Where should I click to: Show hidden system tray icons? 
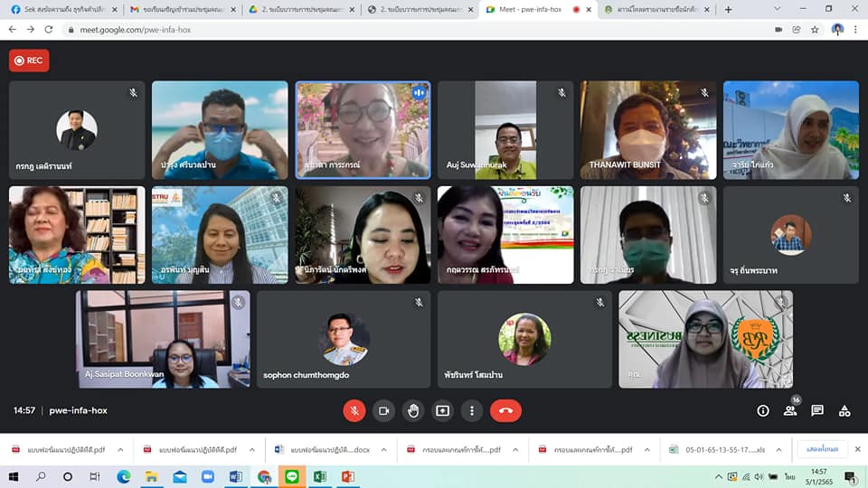point(719,476)
